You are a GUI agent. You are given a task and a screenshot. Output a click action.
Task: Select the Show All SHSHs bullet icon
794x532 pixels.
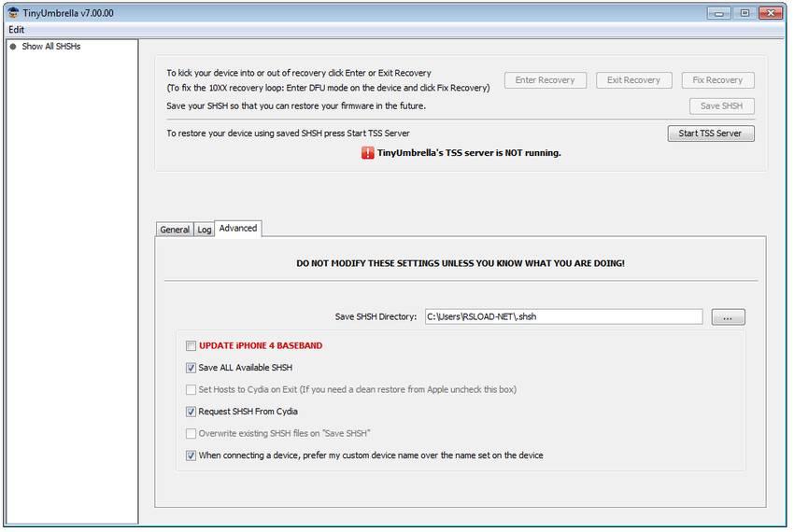pyautogui.click(x=13, y=47)
